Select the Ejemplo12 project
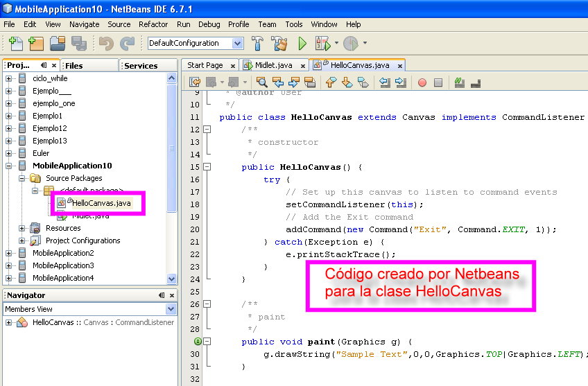This screenshot has width=588, height=386. (49, 128)
